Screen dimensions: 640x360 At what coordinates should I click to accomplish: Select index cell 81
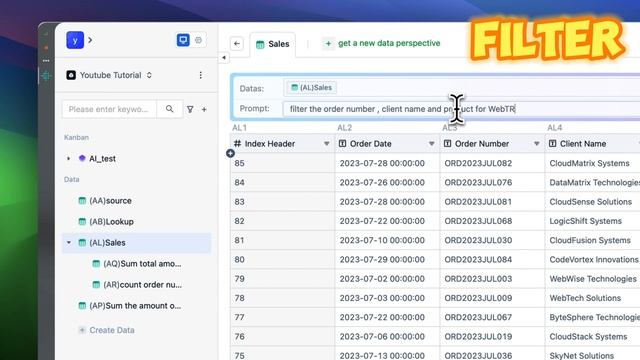click(x=282, y=240)
